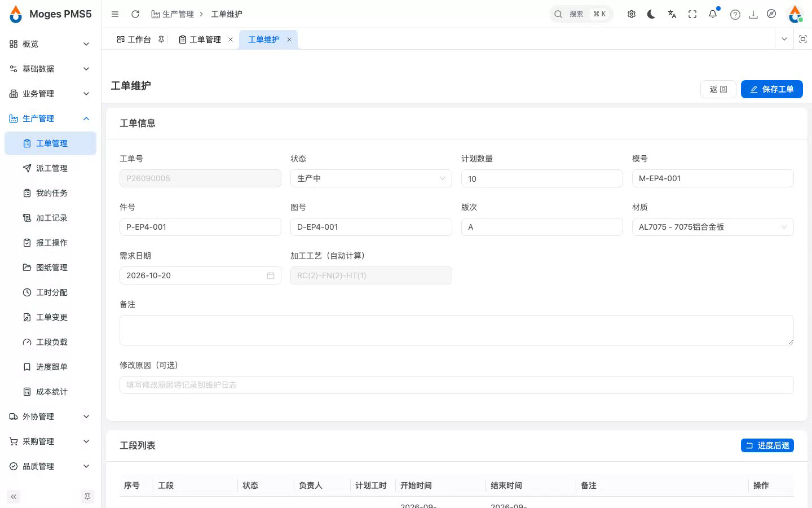Open the notifications bell
Screen dimensions: 812x508
[x=713, y=14]
